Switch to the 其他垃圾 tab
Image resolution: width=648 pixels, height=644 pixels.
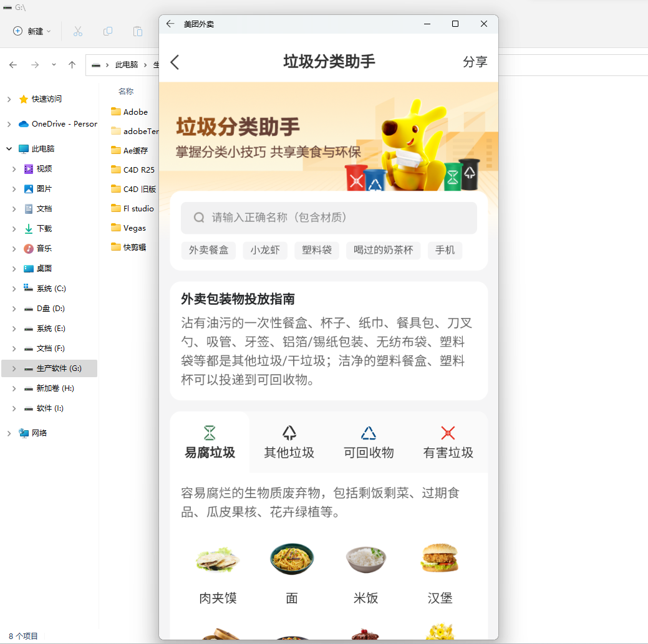289,443
